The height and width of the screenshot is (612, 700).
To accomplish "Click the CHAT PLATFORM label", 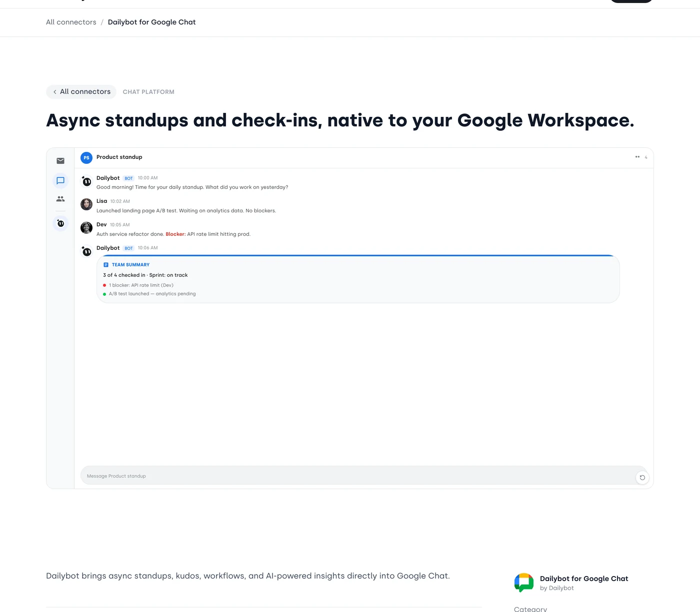I will tap(148, 92).
